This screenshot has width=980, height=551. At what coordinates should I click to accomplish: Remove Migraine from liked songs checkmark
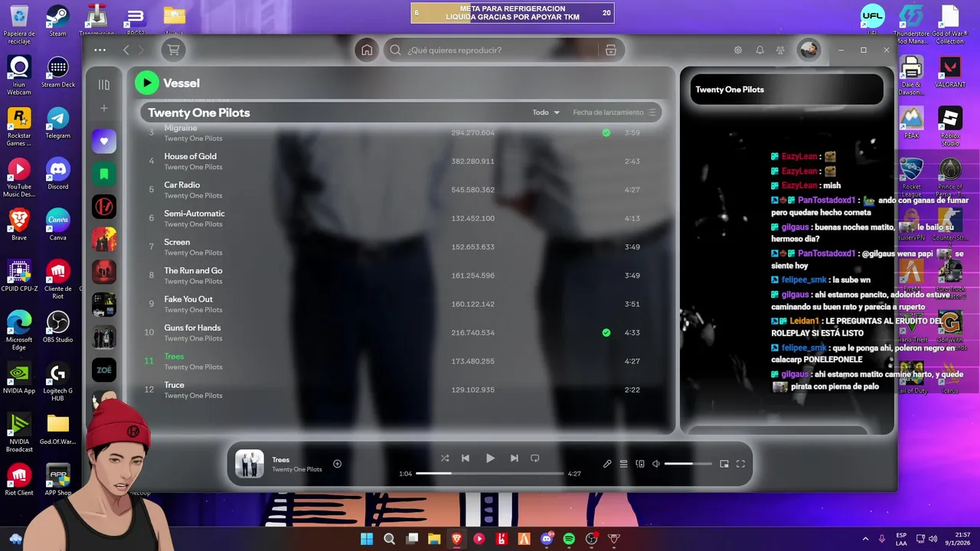[x=606, y=132]
